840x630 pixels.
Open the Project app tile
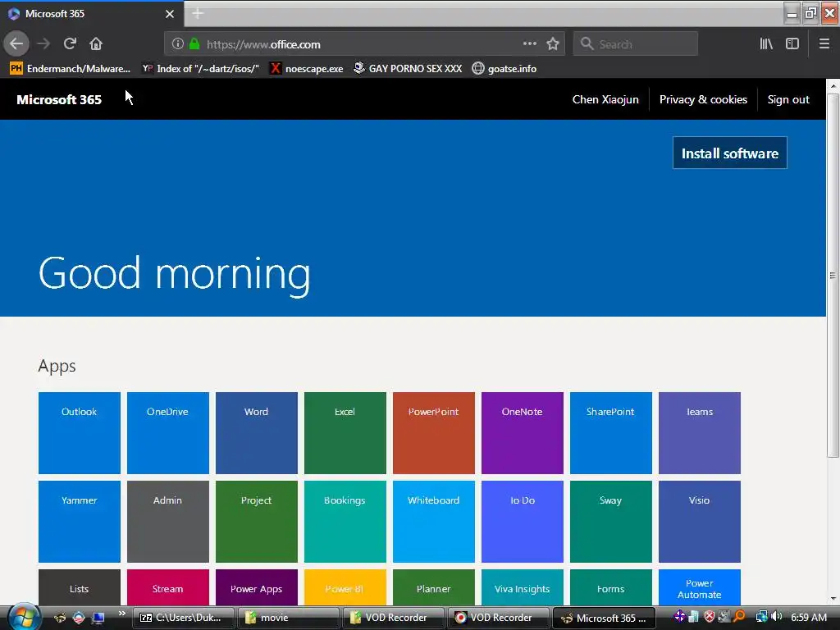tap(257, 521)
